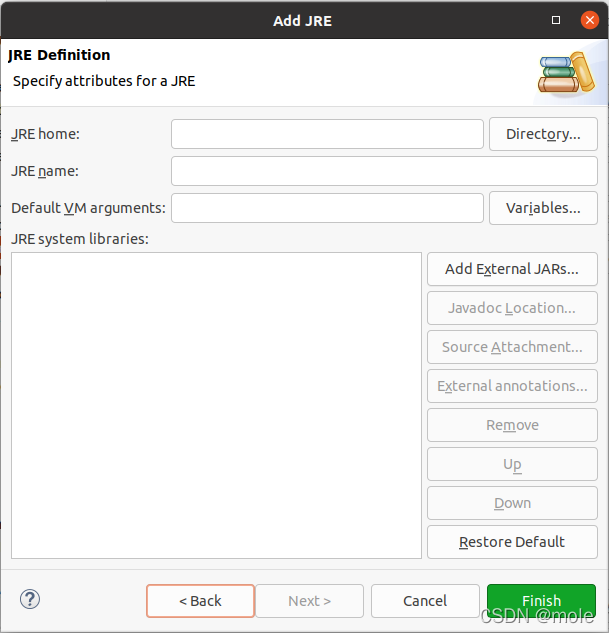Click the Next > button
609x633 pixels.
pos(310,601)
